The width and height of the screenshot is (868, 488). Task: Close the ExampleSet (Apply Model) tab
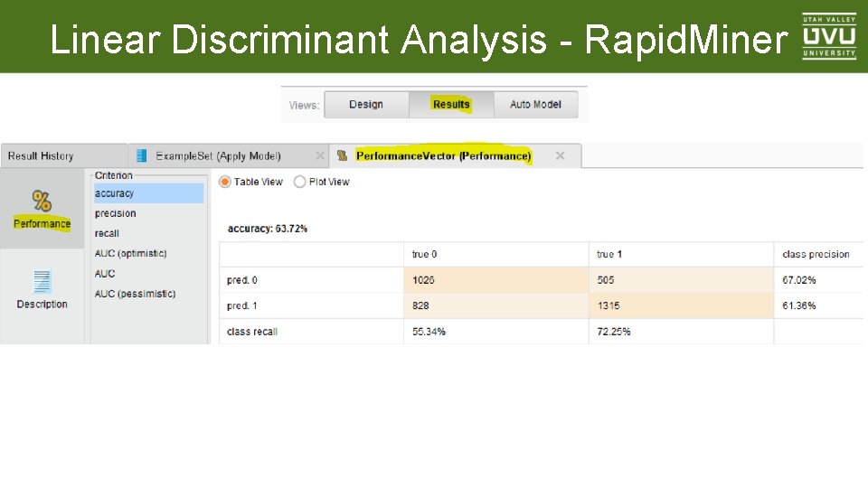coord(319,156)
